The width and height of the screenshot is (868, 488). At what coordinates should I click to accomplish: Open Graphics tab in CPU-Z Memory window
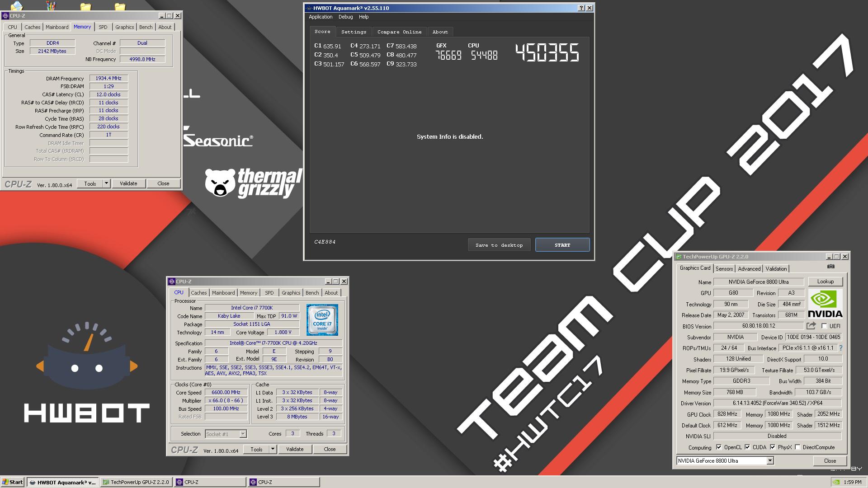pos(124,27)
